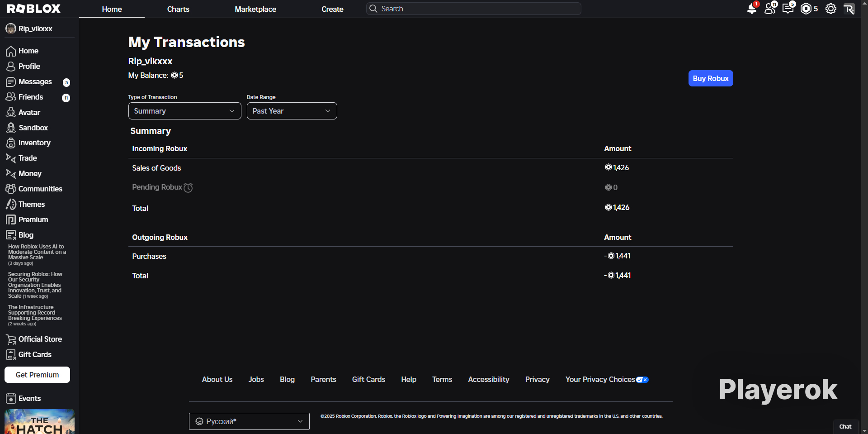Click the Trade arrows icon in sidebar
Viewport: 868px width, 434px height.
(11, 158)
